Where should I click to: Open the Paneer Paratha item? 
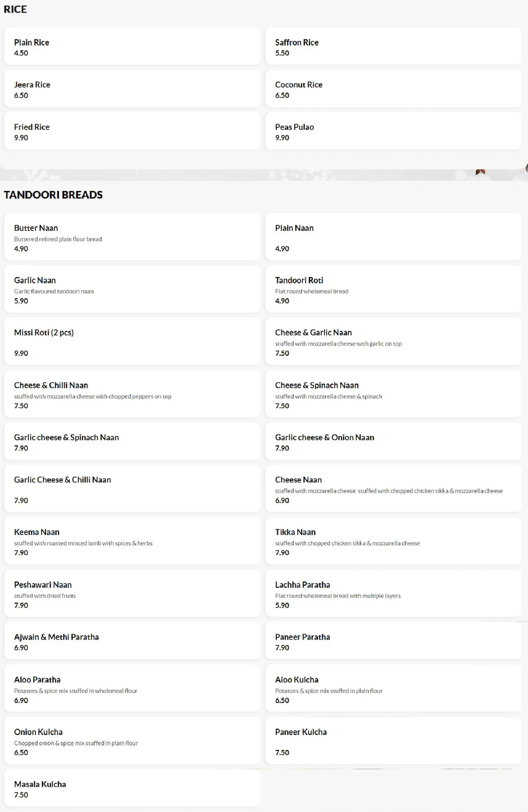[393, 641]
